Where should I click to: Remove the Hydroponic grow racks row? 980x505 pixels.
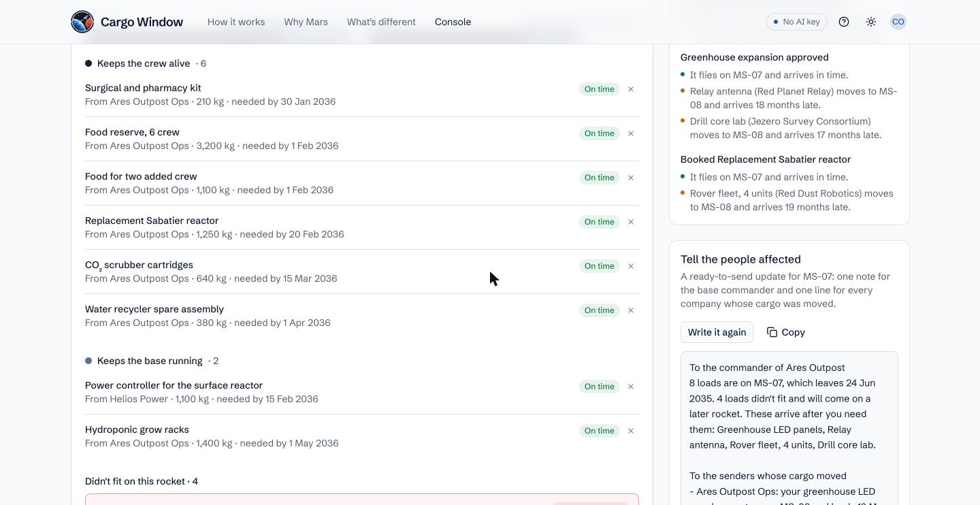[631, 431]
